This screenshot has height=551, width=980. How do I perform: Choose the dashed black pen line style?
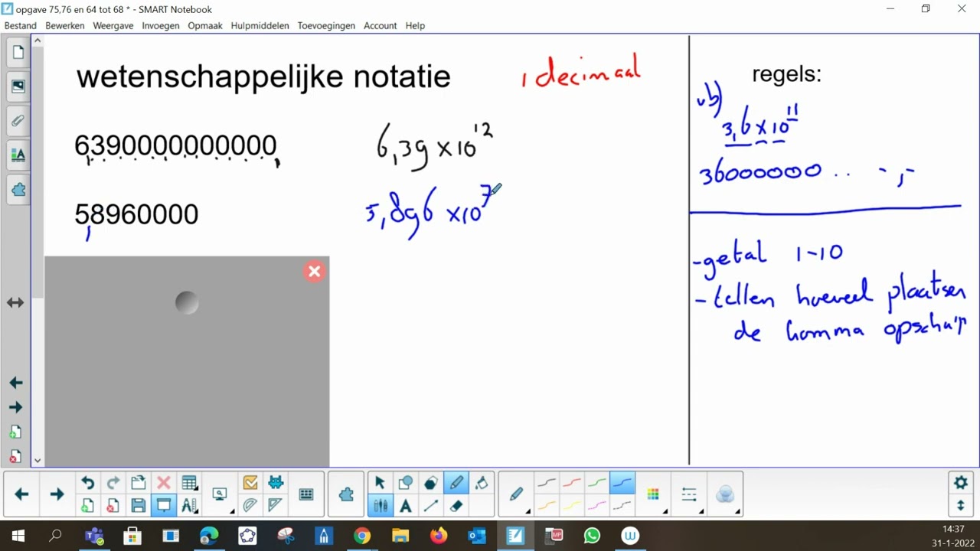point(622,506)
